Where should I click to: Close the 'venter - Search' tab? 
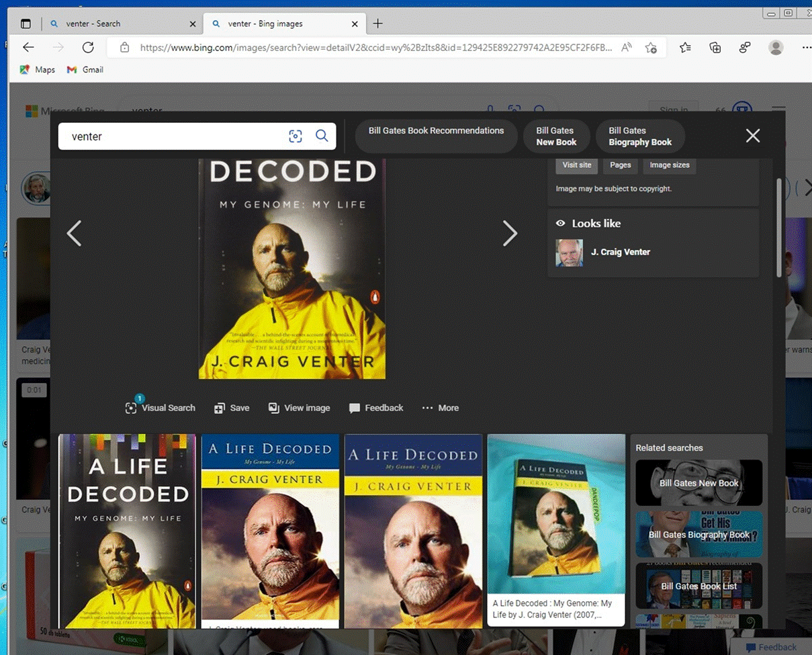193,24
